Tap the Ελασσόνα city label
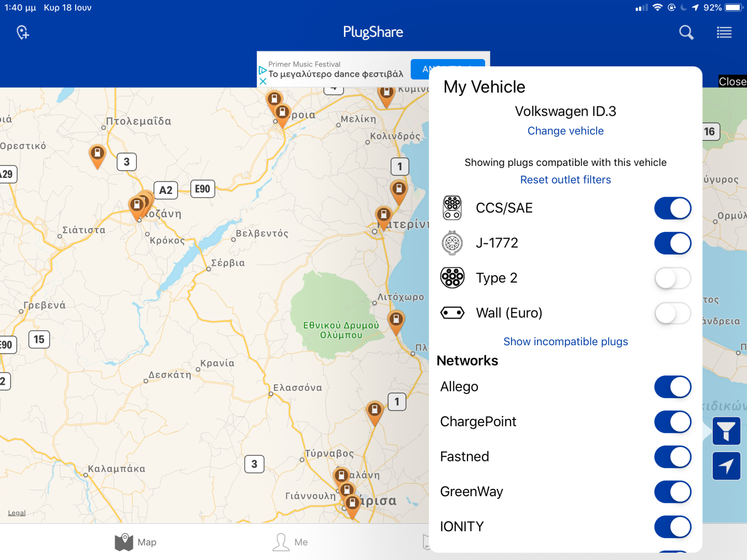This screenshot has width=747, height=560. pos(298,388)
